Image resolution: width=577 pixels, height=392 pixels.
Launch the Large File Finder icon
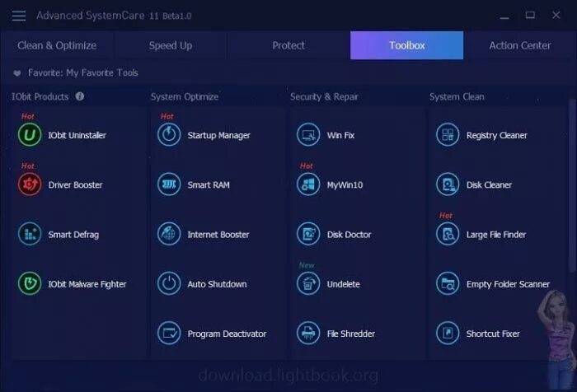point(448,234)
